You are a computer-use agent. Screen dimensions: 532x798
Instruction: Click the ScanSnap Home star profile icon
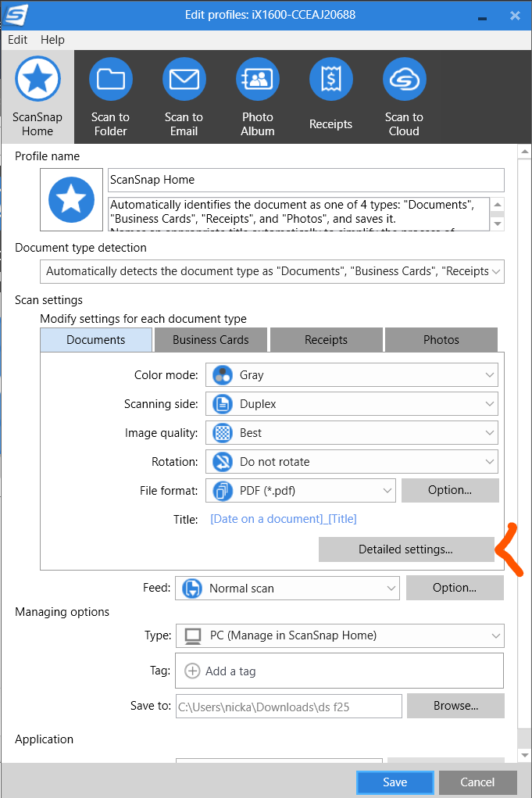[37, 80]
